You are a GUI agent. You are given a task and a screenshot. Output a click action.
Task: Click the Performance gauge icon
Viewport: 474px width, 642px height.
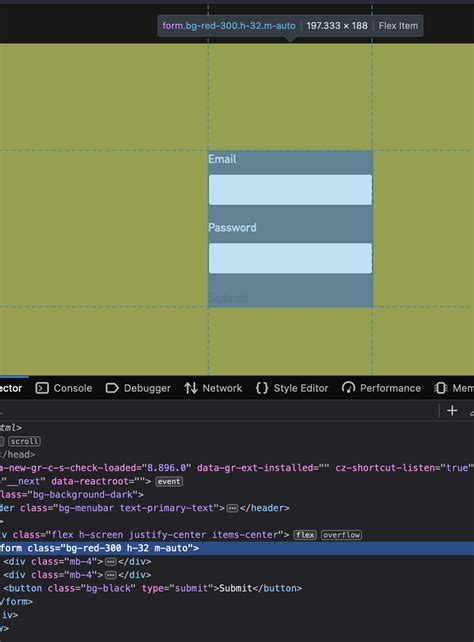pyautogui.click(x=348, y=388)
